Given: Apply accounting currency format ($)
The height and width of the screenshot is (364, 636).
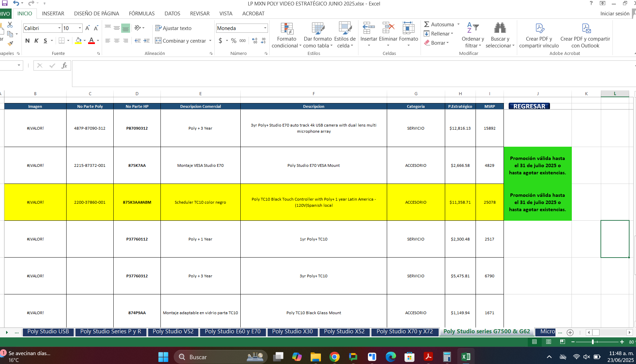Looking at the screenshot, I should point(221,41).
